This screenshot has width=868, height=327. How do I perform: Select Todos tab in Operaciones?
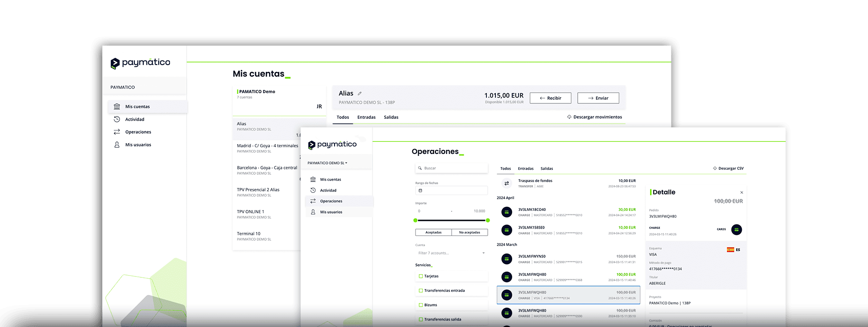(x=505, y=168)
